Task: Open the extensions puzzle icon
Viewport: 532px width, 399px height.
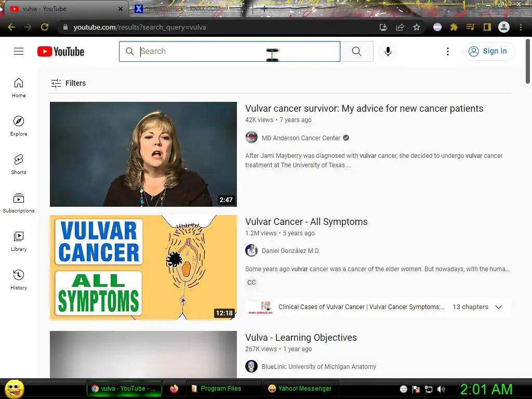Action: 454,27
